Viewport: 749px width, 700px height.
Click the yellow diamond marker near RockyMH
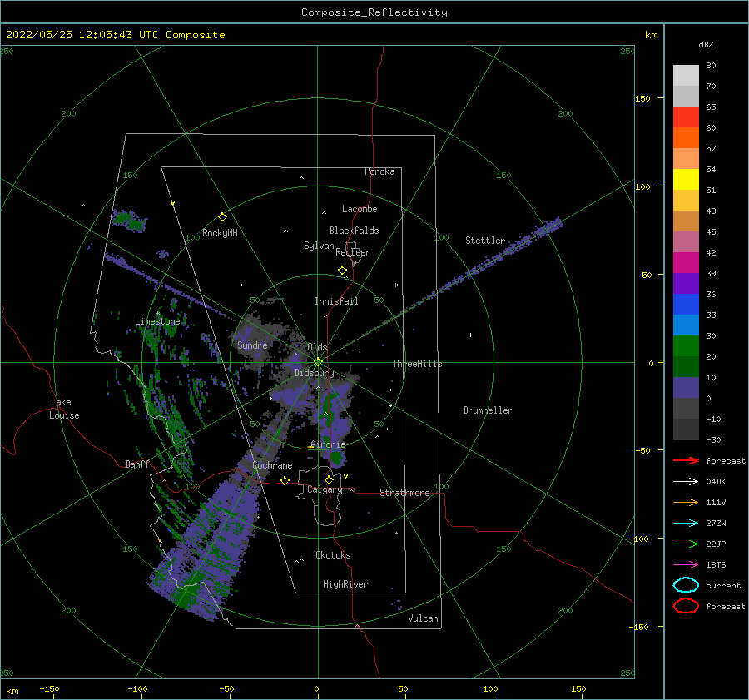point(222,217)
